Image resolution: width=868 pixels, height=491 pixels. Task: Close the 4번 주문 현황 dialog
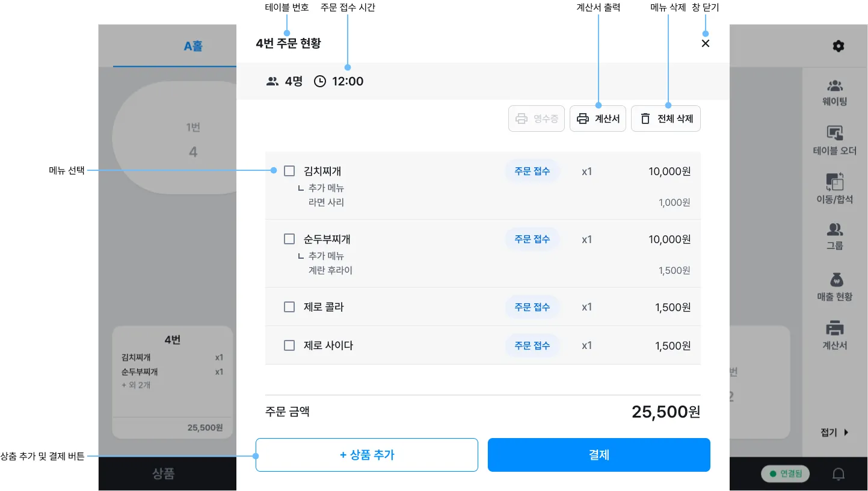[706, 43]
